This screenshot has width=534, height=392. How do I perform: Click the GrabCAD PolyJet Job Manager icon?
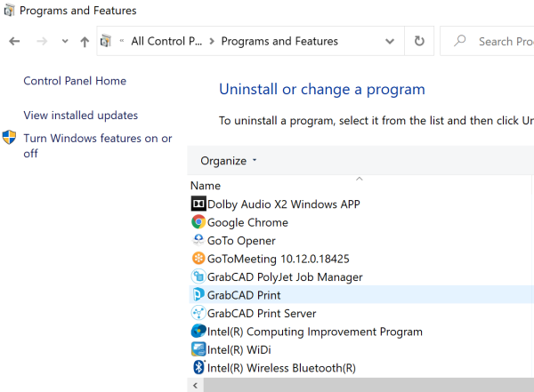[x=198, y=276]
